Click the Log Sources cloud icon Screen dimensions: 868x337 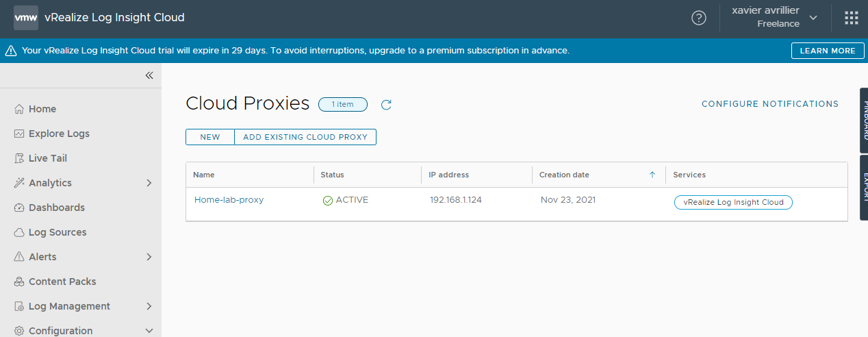(x=19, y=232)
